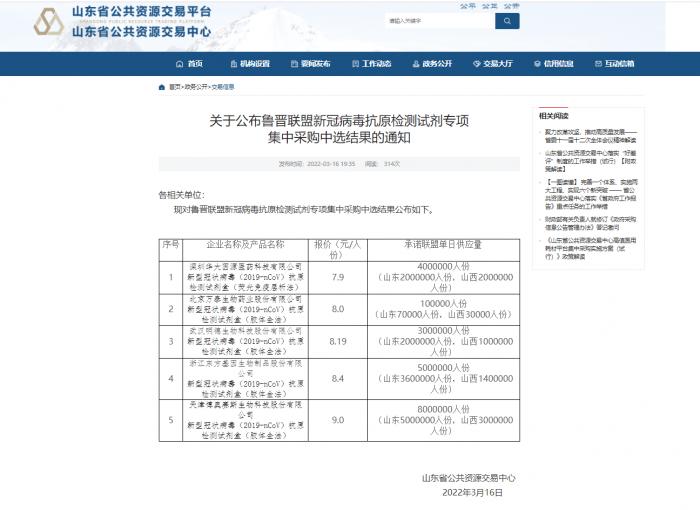
Task: Open the 好差评 制度 related article
Action: (x=597, y=161)
